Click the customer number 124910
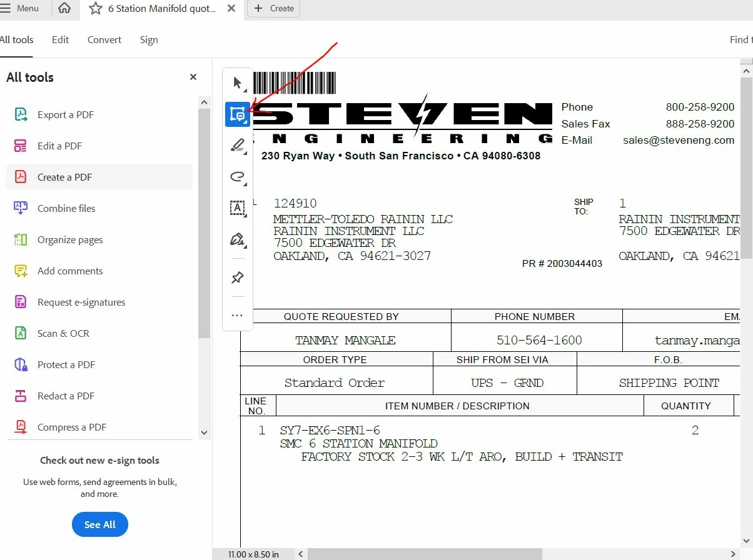Image resolution: width=753 pixels, height=560 pixels. coord(295,203)
